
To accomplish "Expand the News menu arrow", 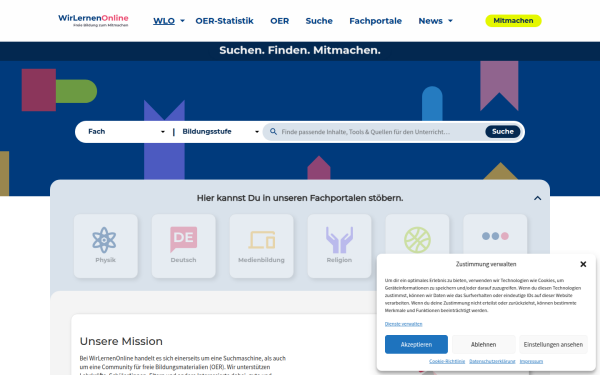I will [x=450, y=21].
